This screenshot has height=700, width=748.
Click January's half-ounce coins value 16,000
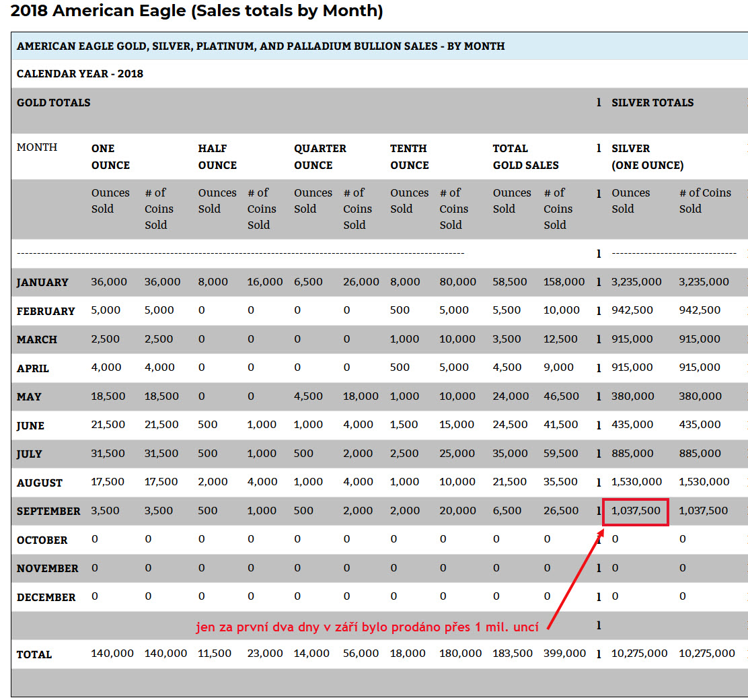pos(265,282)
